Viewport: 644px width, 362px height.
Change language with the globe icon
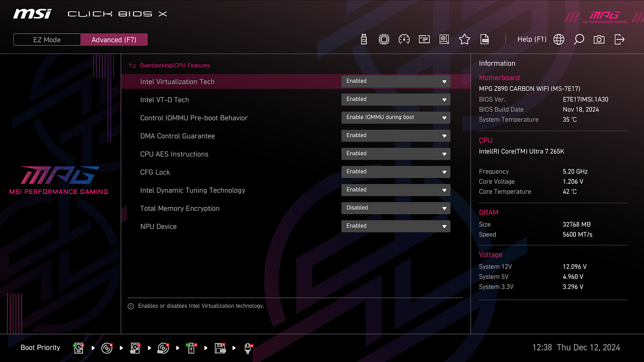point(559,39)
